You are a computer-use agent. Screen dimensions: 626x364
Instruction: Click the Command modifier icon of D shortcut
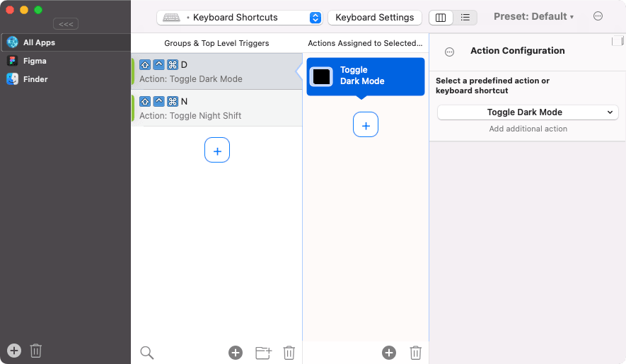tap(173, 64)
